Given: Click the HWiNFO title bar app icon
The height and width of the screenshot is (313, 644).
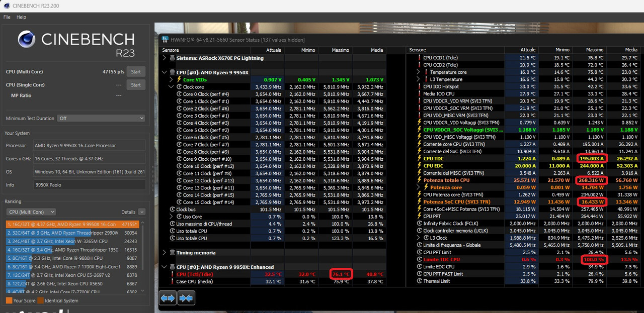Looking at the screenshot, I should [164, 40].
